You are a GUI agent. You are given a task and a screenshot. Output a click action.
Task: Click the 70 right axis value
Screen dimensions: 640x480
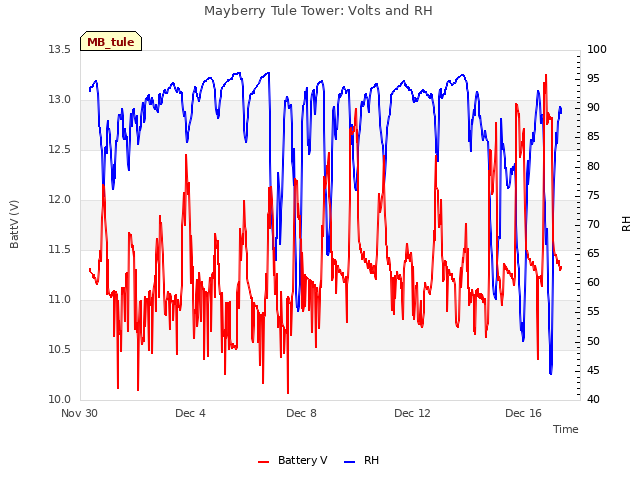pyautogui.click(x=593, y=224)
